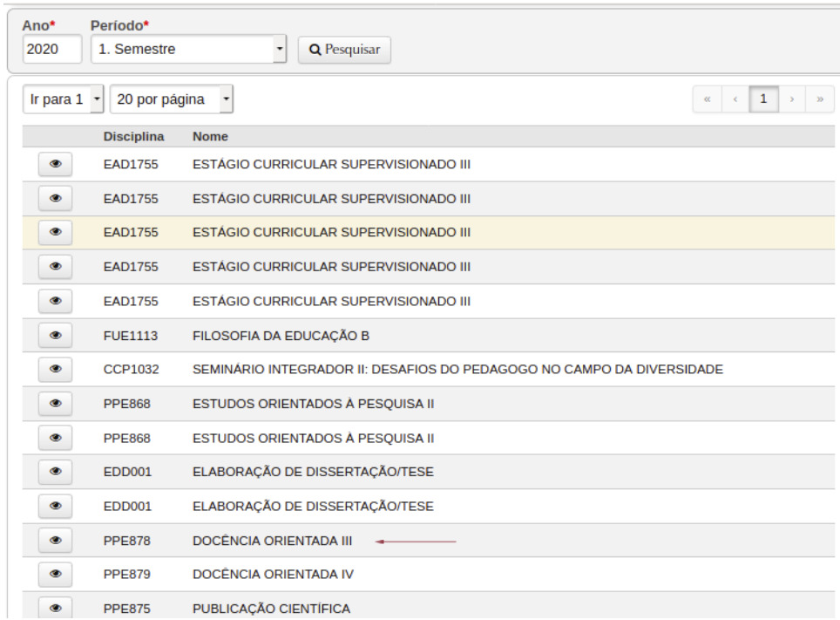Jump to last page in pagination
The height and width of the screenshot is (620, 840).
click(x=819, y=99)
